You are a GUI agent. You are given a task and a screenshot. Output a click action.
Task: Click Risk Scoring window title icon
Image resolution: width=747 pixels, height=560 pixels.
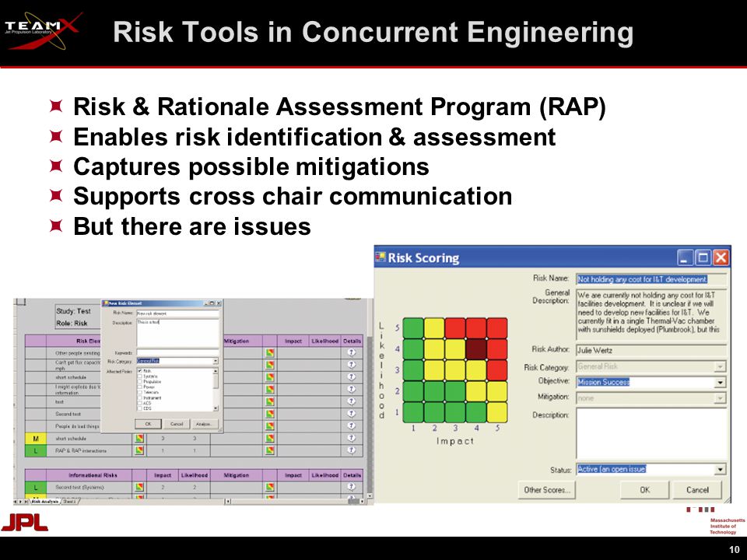[x=381, y=257]
